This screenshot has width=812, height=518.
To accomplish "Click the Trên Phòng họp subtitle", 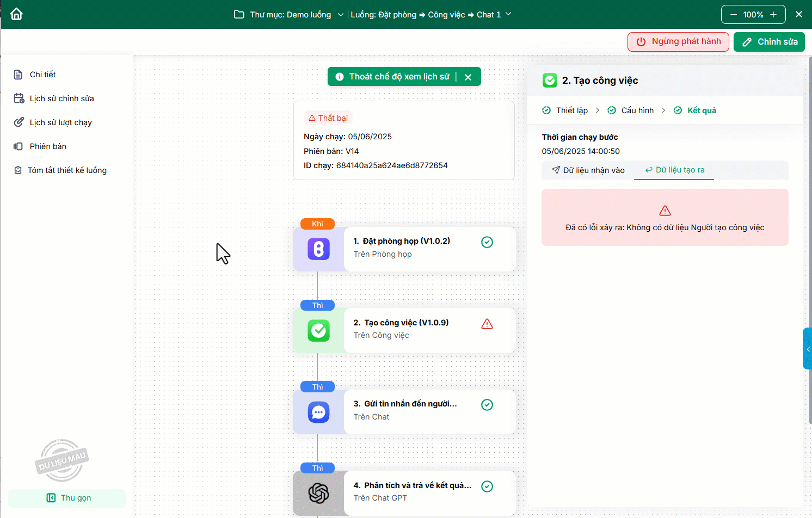I will pyautogui.click(x=383, y=254).
